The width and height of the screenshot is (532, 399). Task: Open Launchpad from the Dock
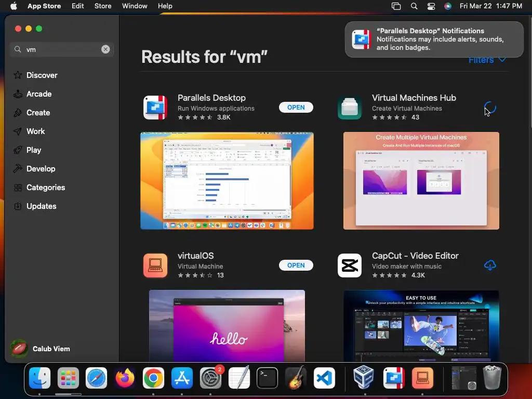[68, 378]
